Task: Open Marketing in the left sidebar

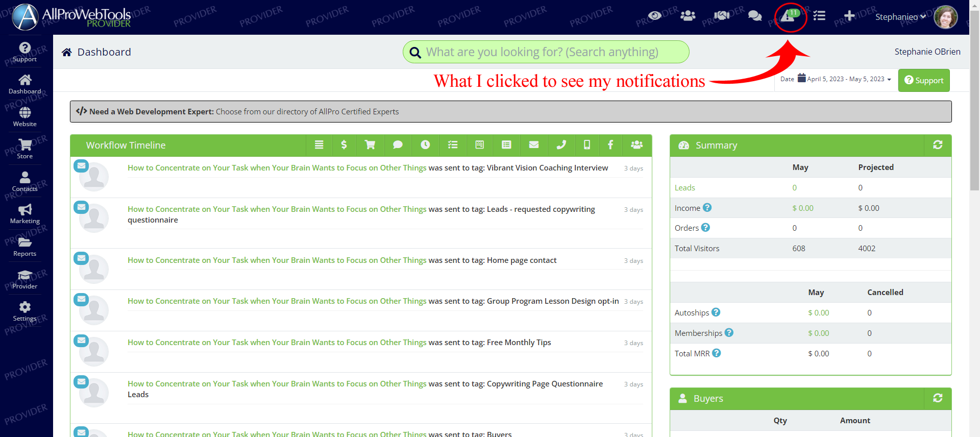Action: point(24,214)
